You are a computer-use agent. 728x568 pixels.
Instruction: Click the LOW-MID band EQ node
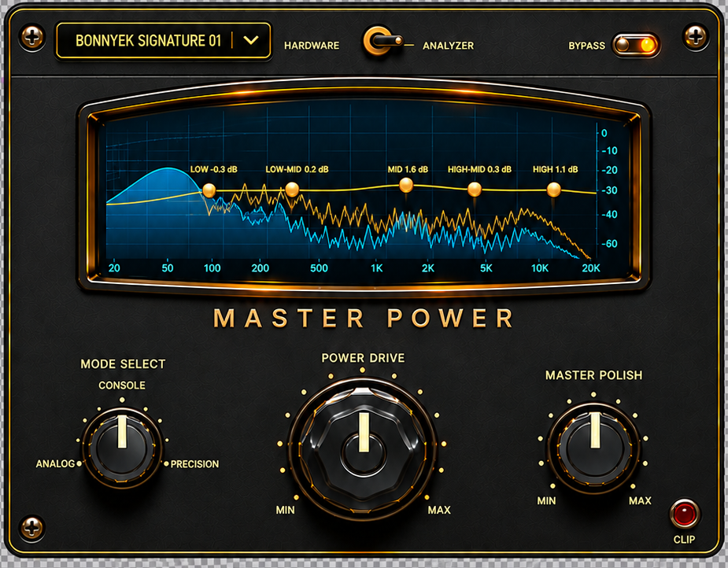(292, 189)
